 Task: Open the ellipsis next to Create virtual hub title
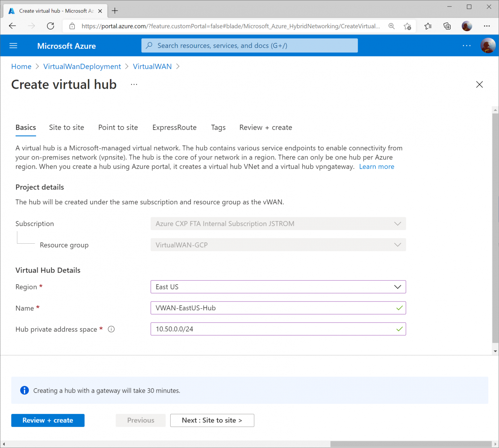[134, 84]
